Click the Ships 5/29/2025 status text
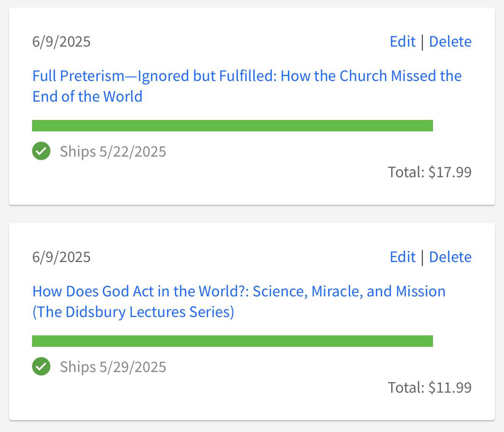The width and height of the screenshot is (504, 432). click(113, 367)
